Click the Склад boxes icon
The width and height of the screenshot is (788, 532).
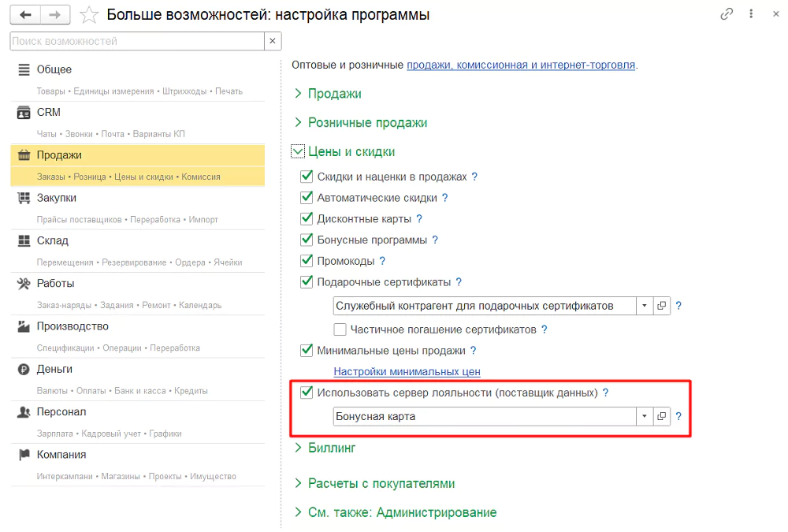point(24,240)
